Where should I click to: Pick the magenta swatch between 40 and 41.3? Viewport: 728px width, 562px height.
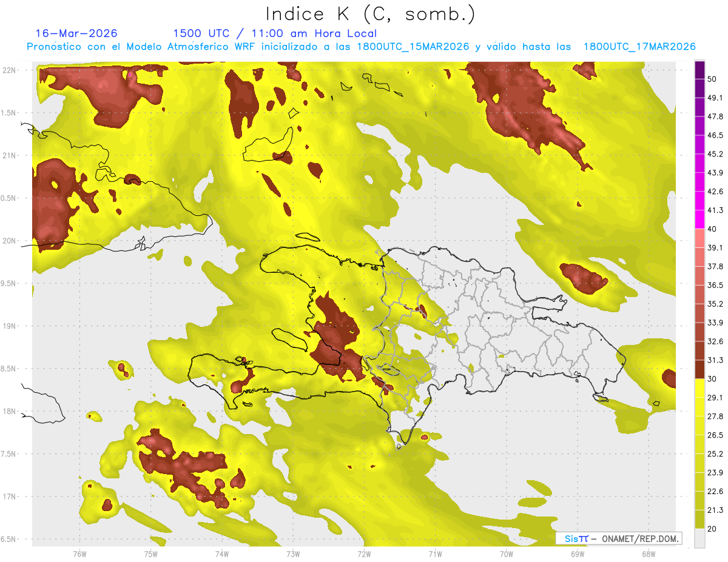click(x=699, y=220)
